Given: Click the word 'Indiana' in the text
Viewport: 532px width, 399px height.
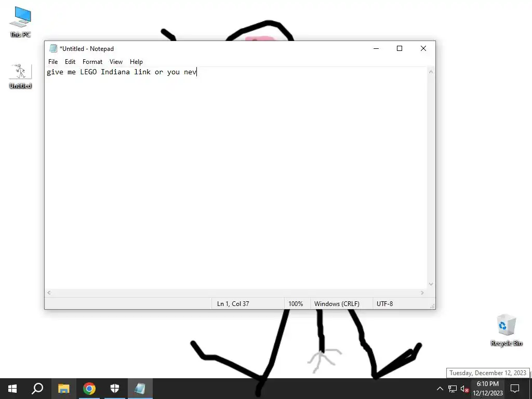Looking at the screenshot, I should pyautogui.click(x=115, y=72).
